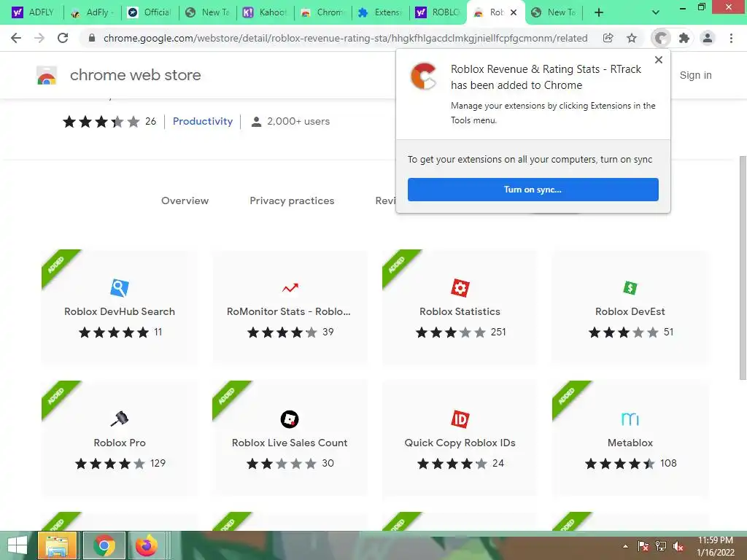The height and width of the screenshot is (560, 747).
Task: Open the Chrome profile avatar menu
Action: (x=708, y=38)
